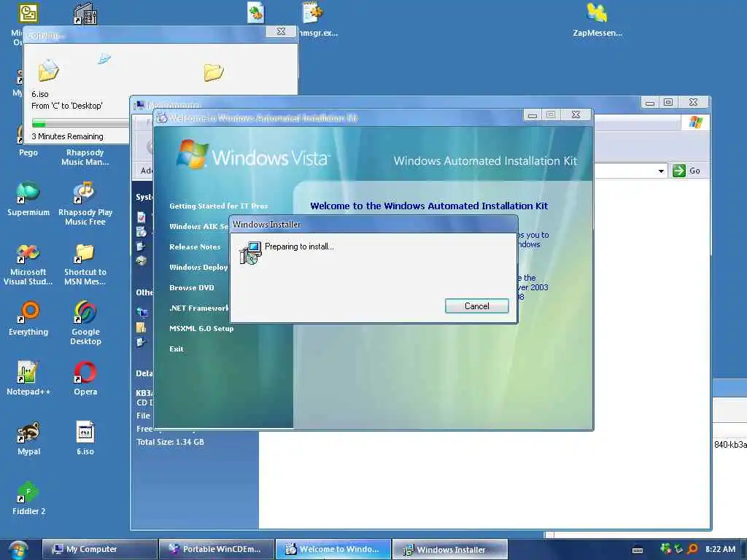This screenshot has height=560, width=747.
Task: Choose MSXML 6.0 Setup
Action: click(x=201, y=329)
